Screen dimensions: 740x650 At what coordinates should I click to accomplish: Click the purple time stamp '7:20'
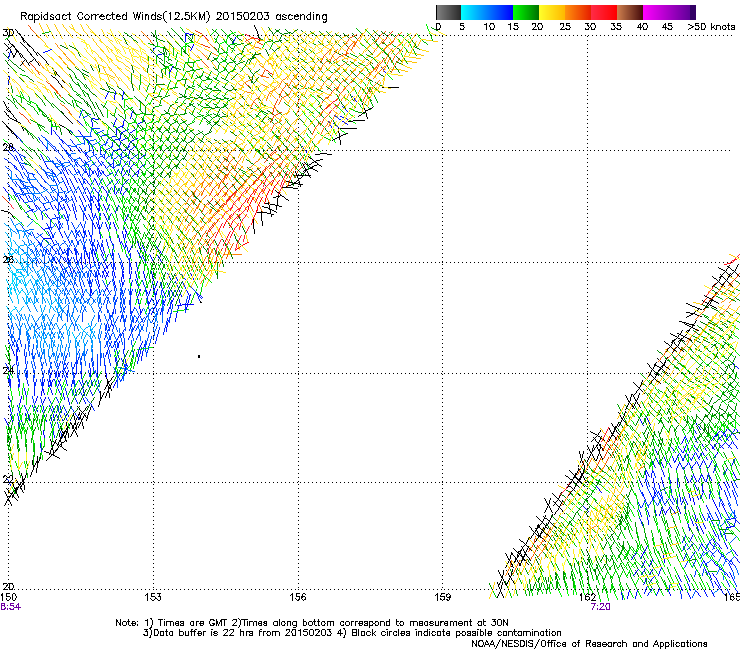[600, 607]
